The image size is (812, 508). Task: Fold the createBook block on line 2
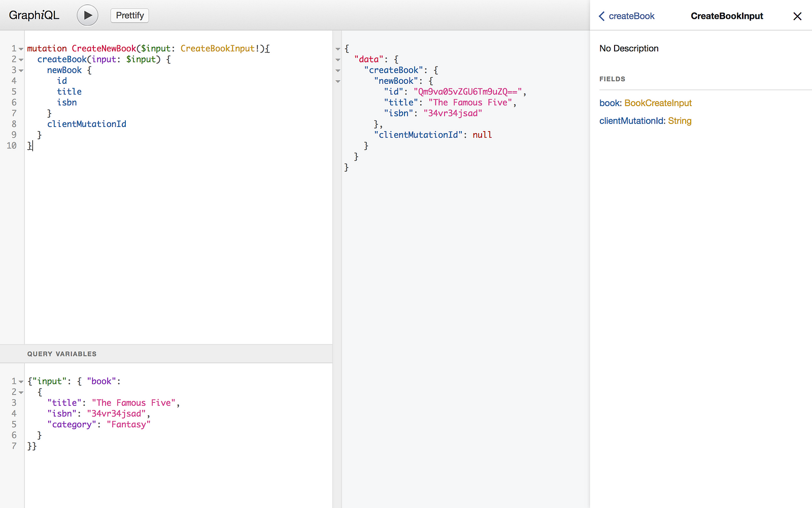pyautogui.click(x=21, y=59)
